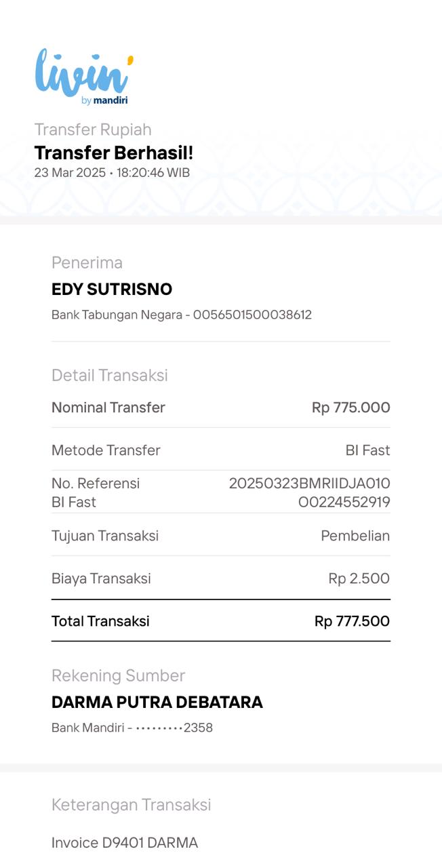
Task: Click the BI Fast transfer method value
Action: 367,450
